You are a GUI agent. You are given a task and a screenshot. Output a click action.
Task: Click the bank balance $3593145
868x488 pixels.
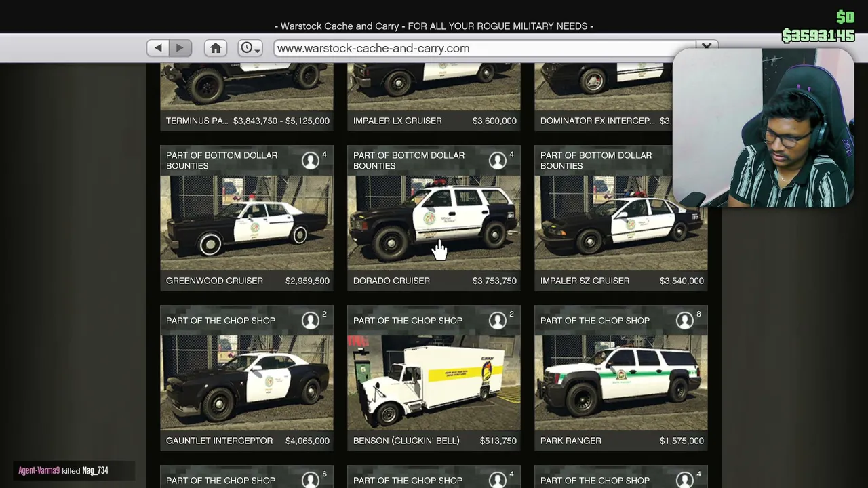click(x=818, y=35)
